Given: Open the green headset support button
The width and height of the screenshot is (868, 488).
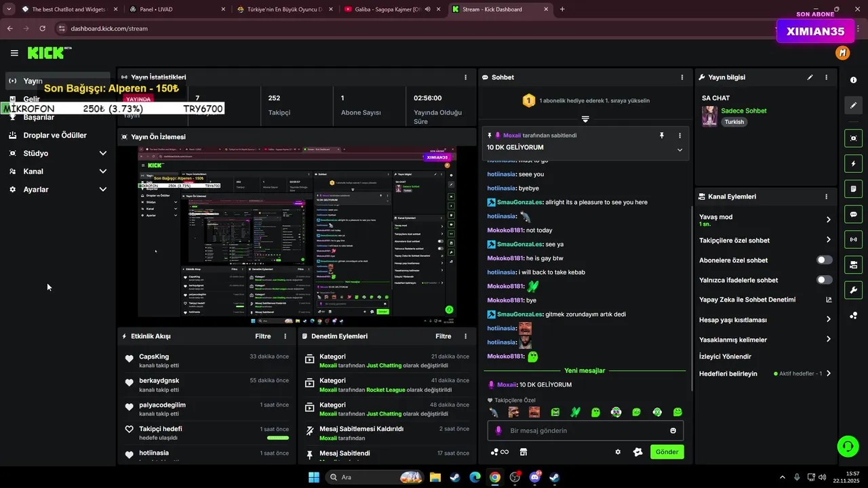Looking at the screenshot, I should pyautogui.click(x=848, y=446).
